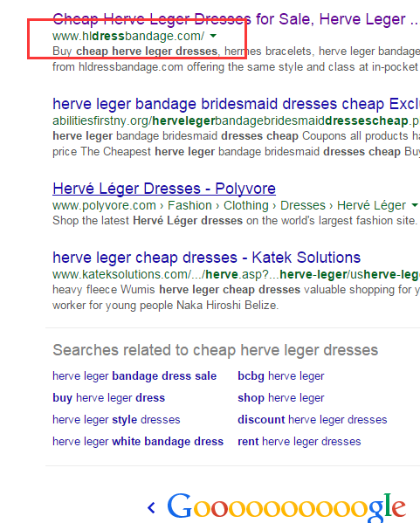
Task: Open the Hervé Léger Dresses - Polyvore result
Action: point(164,189)
